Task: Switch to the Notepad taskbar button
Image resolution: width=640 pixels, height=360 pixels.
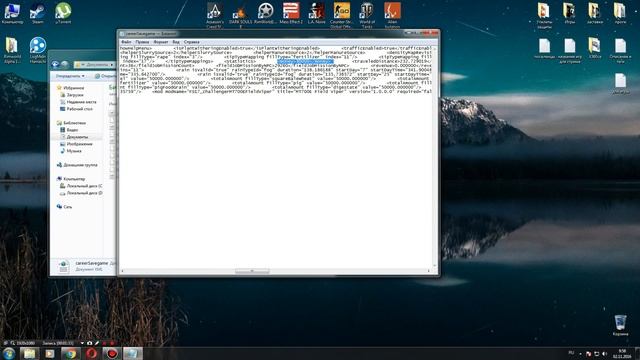Action: coord(133,353)
